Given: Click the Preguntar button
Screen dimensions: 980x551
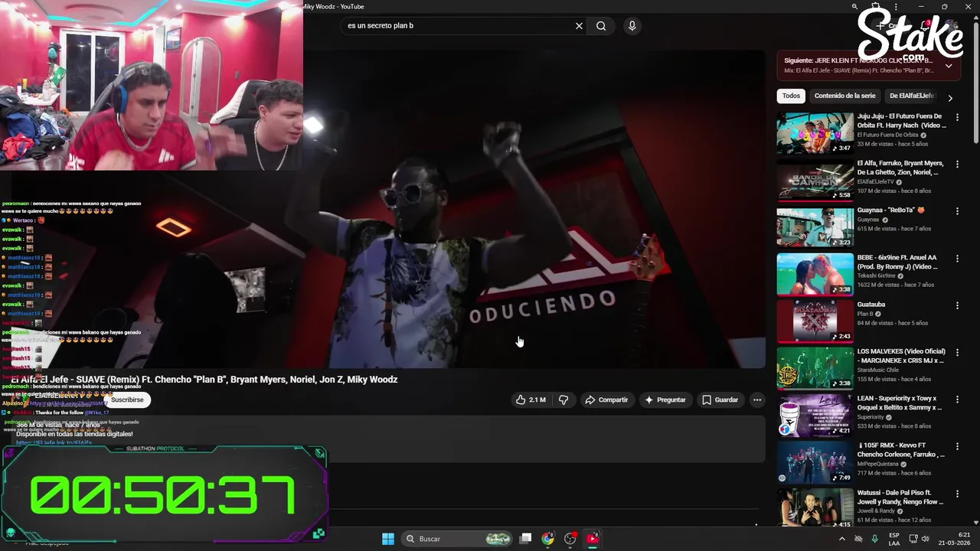Looking at the screenshot, I should (665, 399).
